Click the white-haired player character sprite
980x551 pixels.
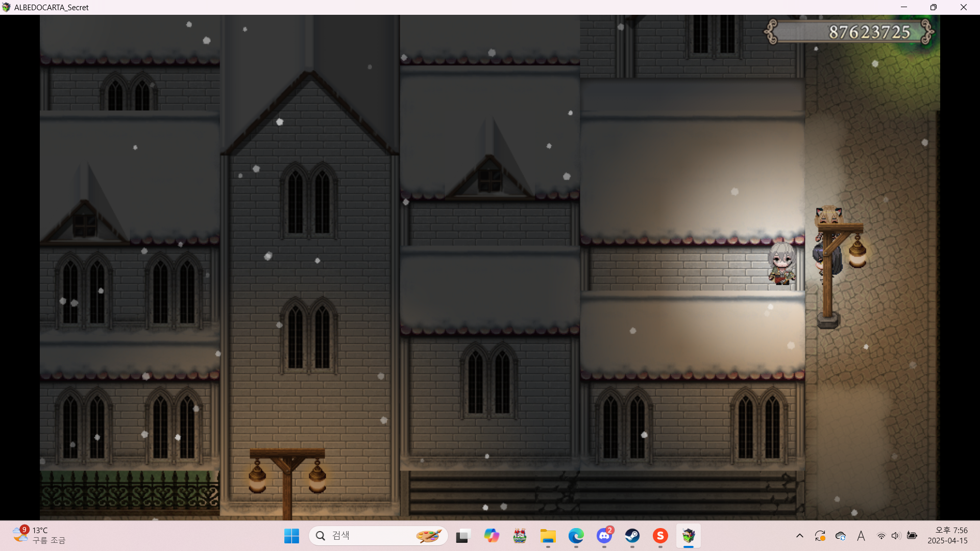(782, 263)
